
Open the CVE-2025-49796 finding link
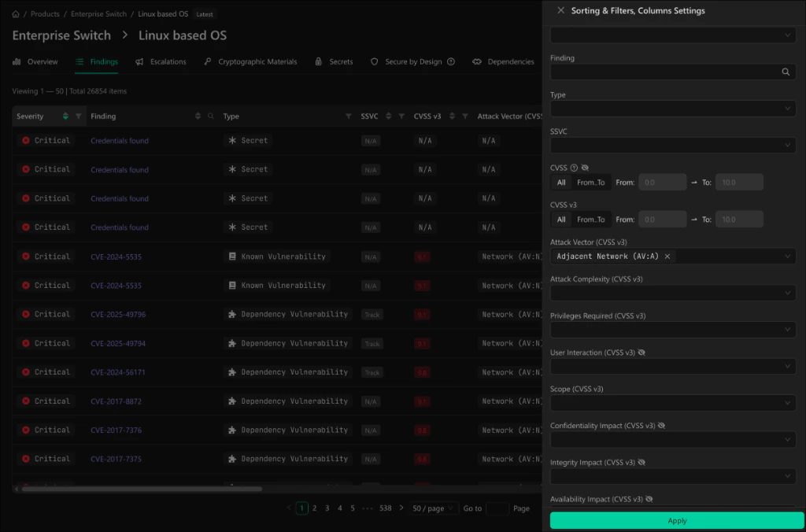tap(118, 314)
